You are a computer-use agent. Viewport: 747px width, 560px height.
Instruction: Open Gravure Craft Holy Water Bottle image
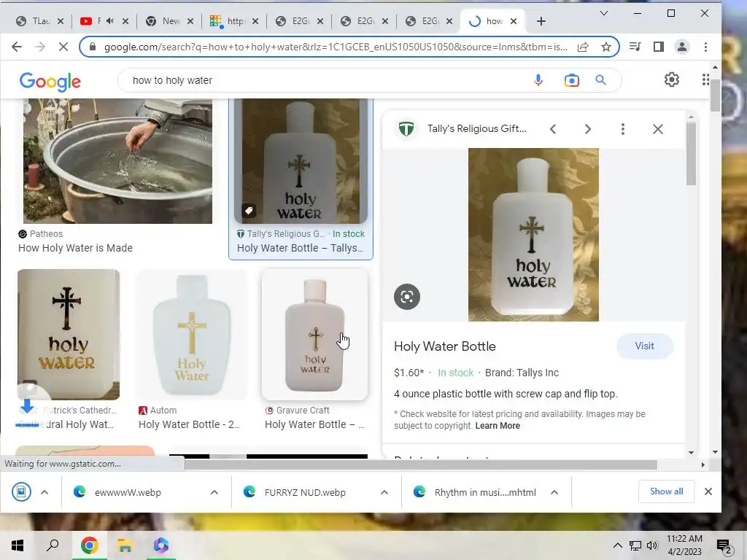point(315,334)
